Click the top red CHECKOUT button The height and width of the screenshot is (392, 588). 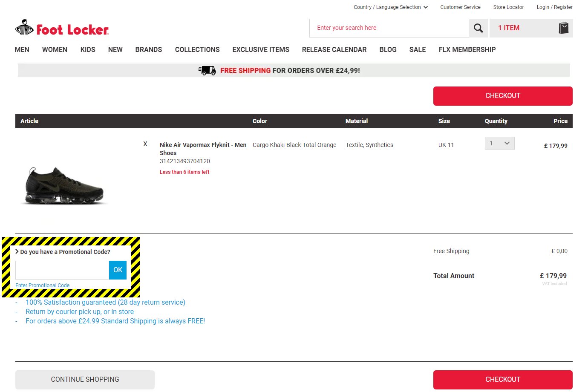(x=503, y=96)
